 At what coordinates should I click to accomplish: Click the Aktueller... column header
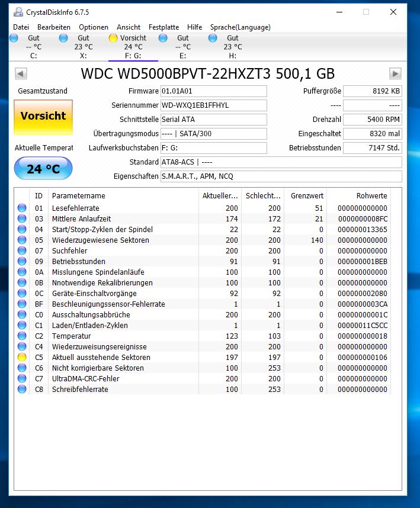220,196
